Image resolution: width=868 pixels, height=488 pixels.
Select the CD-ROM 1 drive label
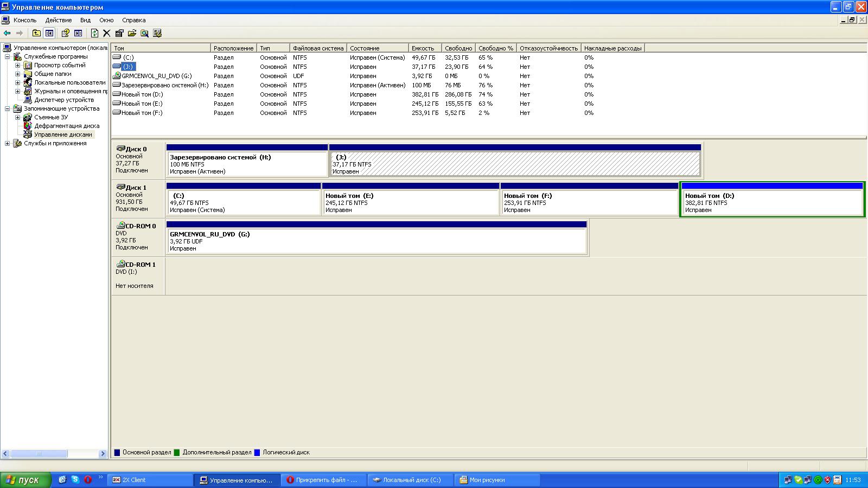click(138, 275)
